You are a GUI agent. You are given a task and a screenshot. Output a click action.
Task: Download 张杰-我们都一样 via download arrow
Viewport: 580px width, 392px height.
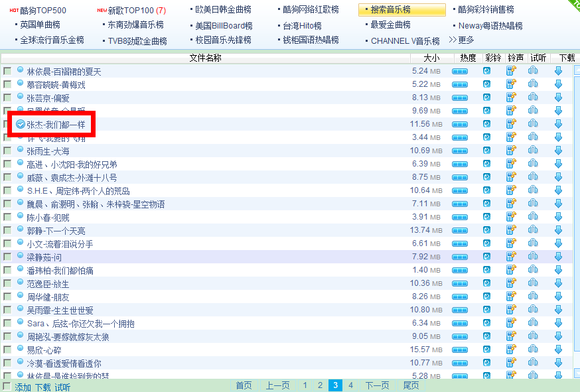pos(558,124)
